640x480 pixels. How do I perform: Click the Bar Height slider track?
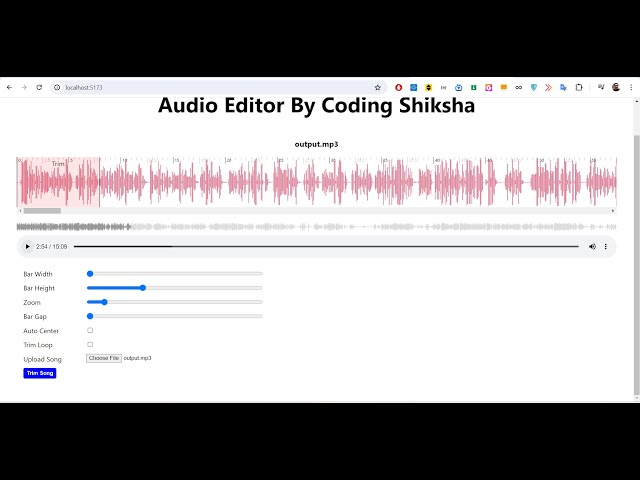pos(200,288)
